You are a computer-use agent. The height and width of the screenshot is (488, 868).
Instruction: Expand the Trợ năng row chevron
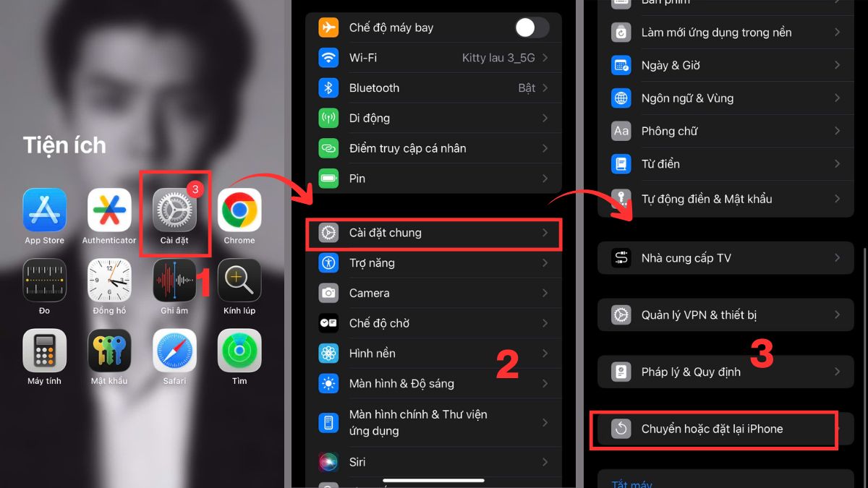pyautogui.click(x=545, y=262)
